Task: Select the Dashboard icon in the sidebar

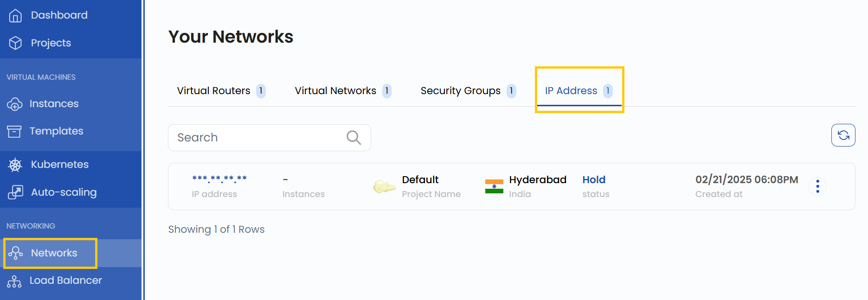Action: 16,15
